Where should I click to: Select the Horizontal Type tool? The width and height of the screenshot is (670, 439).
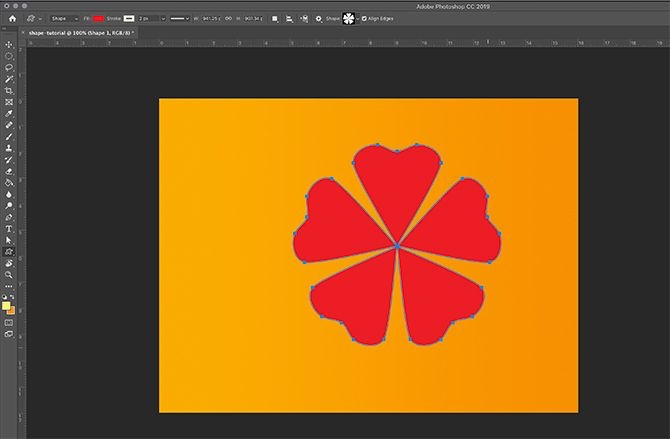[x=9, y=229]
